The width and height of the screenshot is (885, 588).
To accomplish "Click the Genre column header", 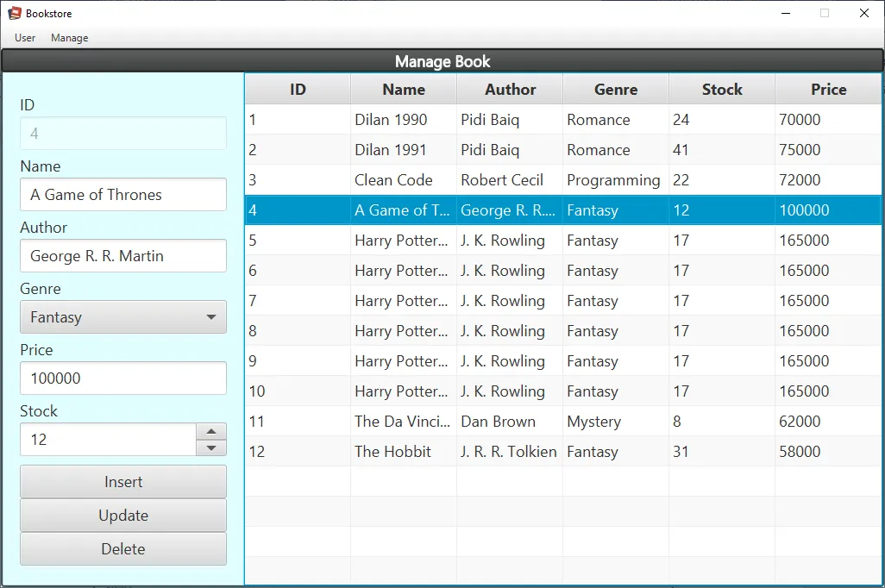I will pyautogui.click(x=616, y=90).
